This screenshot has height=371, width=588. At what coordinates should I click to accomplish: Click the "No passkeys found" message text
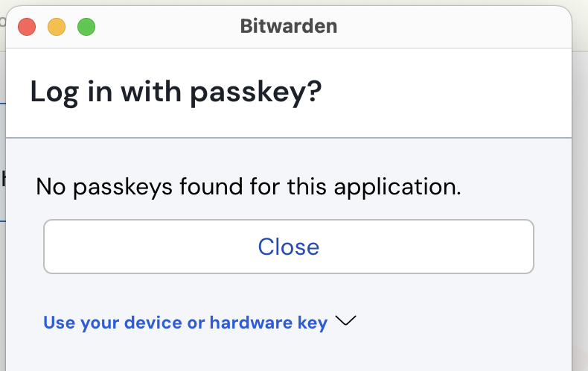[249, 187]
